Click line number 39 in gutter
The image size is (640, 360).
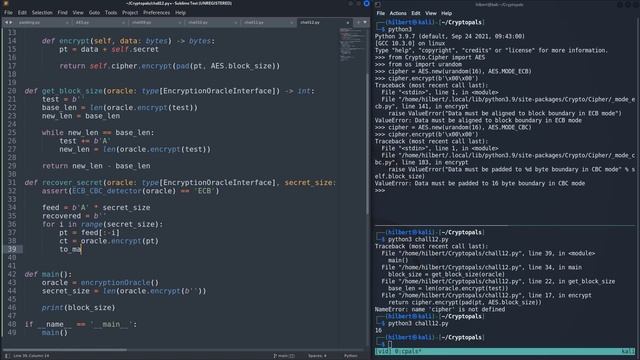click(x=12, y=249)
